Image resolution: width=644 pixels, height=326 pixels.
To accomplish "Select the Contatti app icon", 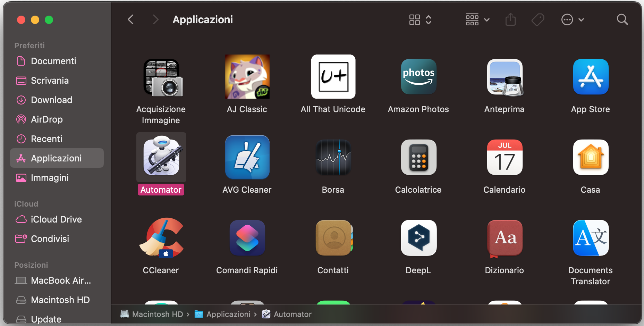I will [334, 238].
